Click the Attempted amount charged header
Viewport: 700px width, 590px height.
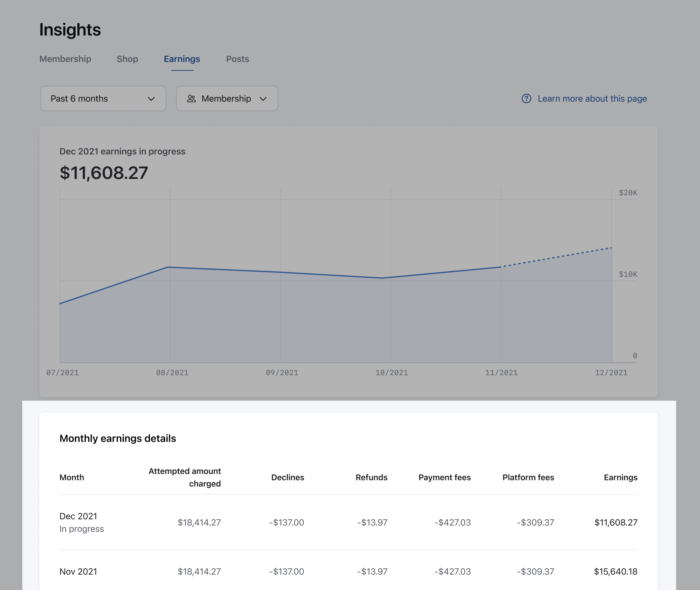point(185,477)
